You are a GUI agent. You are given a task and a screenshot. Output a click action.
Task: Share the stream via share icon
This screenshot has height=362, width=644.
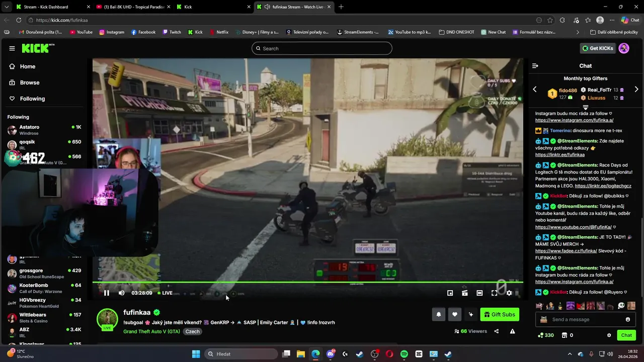pyautogui.click(x=497, y=331)
